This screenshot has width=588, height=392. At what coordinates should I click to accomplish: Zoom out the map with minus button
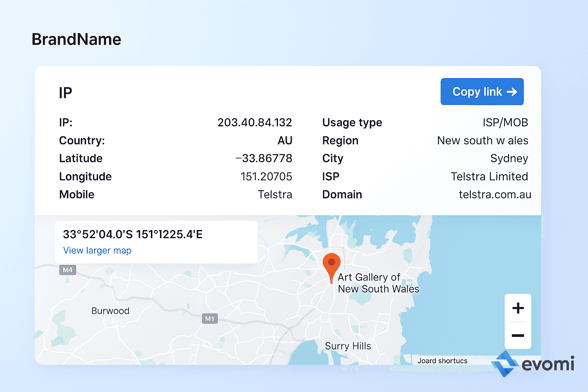coord(518,336)
